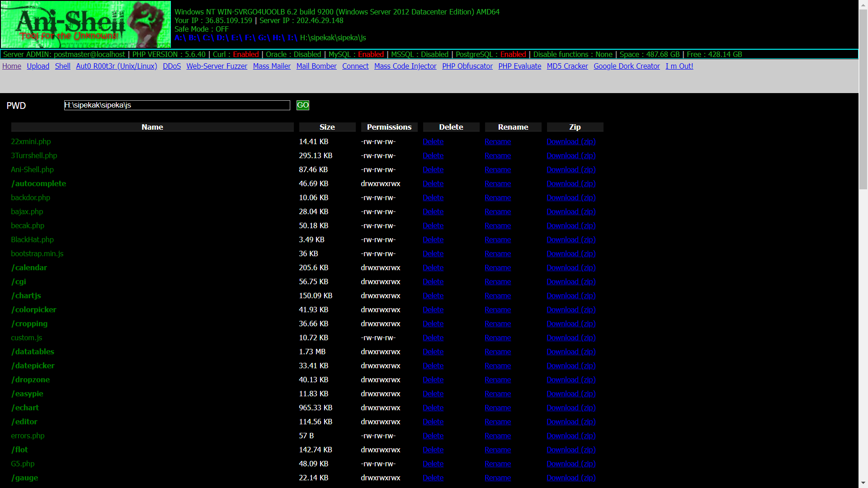
Task: Open the errors.php file
Action: coord(28,436)
